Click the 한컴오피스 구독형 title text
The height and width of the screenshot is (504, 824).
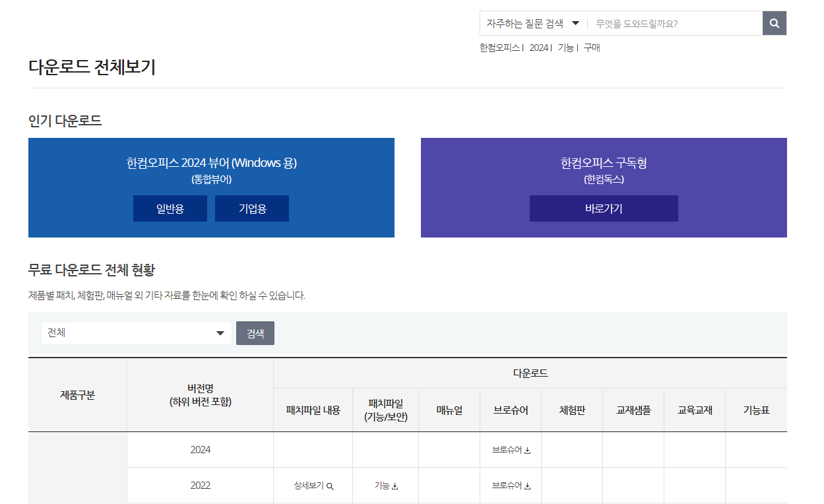pyautogui.click(x=604, y=163)
